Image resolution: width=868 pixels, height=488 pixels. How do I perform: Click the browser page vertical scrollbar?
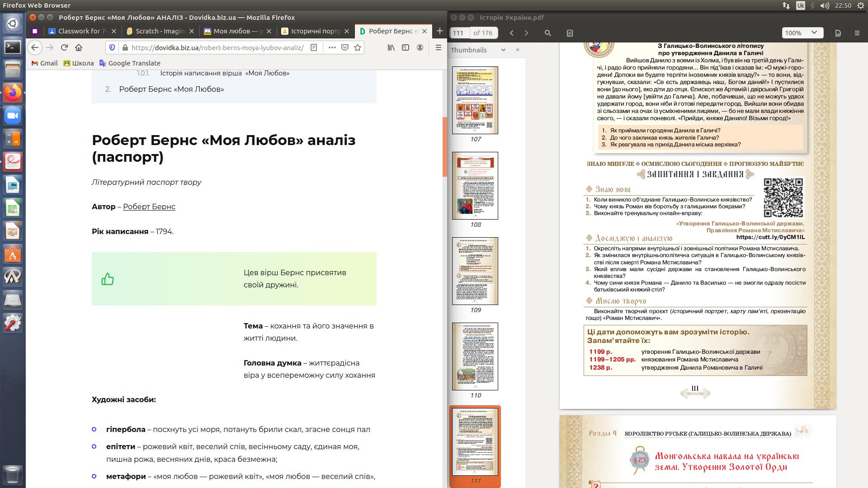pos(444,147)
